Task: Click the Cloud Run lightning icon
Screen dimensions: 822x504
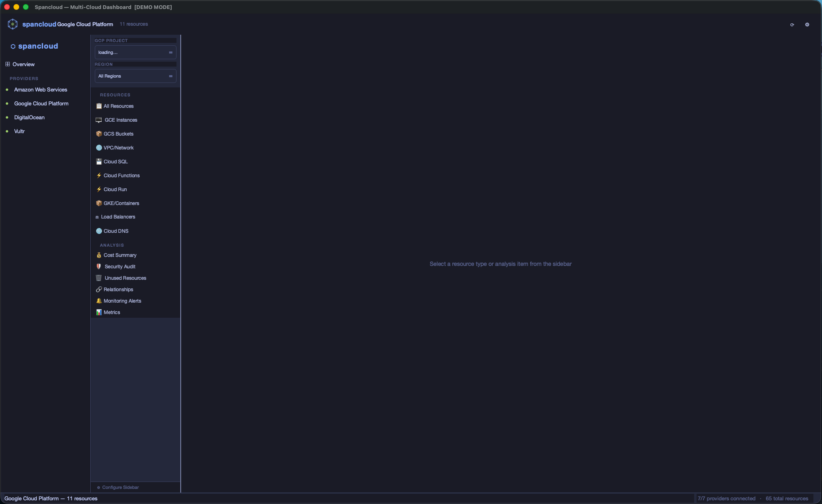Action: point(99,190)
